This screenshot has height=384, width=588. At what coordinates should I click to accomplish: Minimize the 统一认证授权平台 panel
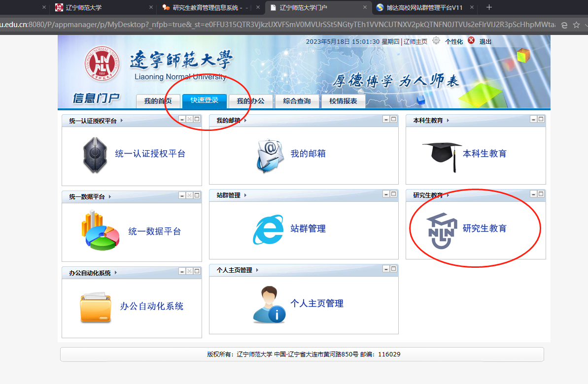(x=182, y=119)
